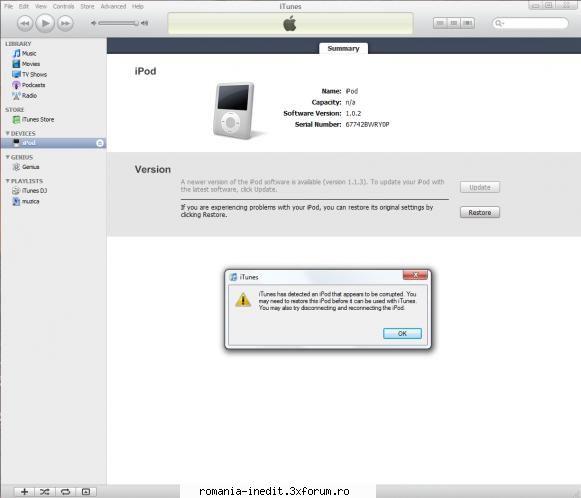Open the Advanced menu
The width and height of the screenshot is (581, 498).
(113, 6)
